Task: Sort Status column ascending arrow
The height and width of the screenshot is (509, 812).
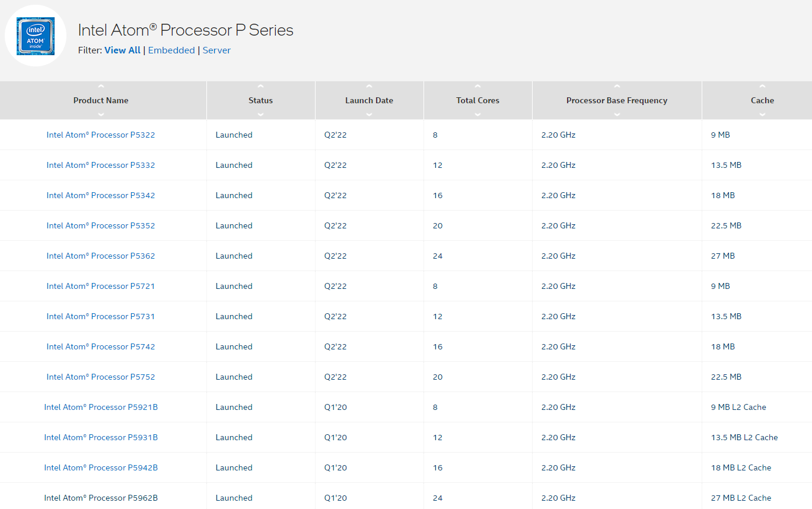Action: [261, 87]
